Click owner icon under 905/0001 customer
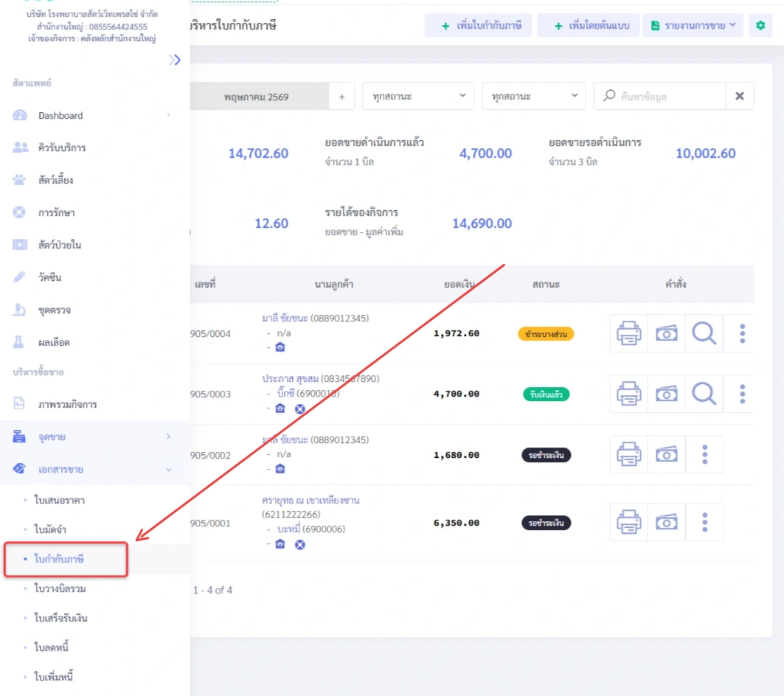The height and width of the screenshot is (696, 784). (280, 544)
